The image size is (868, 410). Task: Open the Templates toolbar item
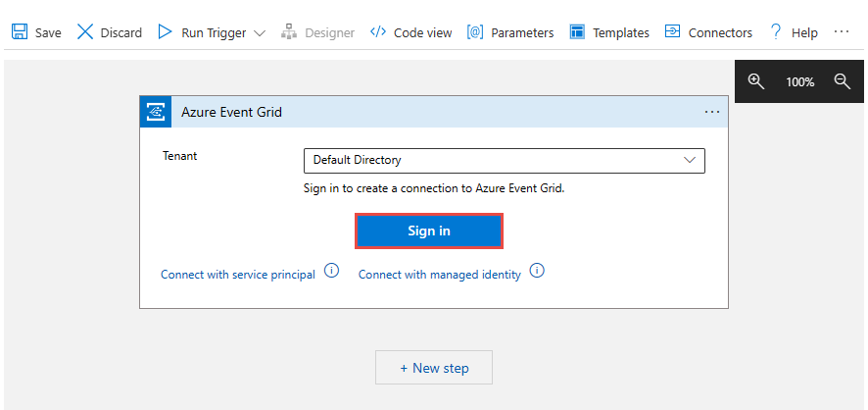tap(577, 32)
